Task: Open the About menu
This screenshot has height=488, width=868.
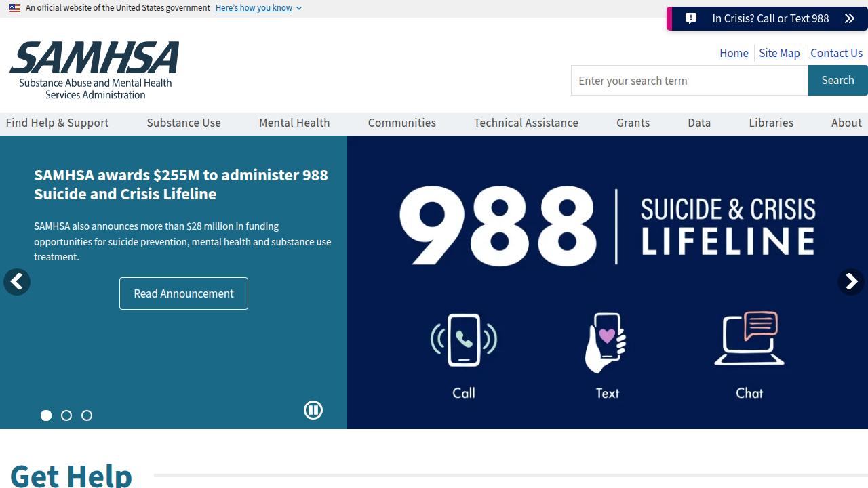Action: (847, 123)
